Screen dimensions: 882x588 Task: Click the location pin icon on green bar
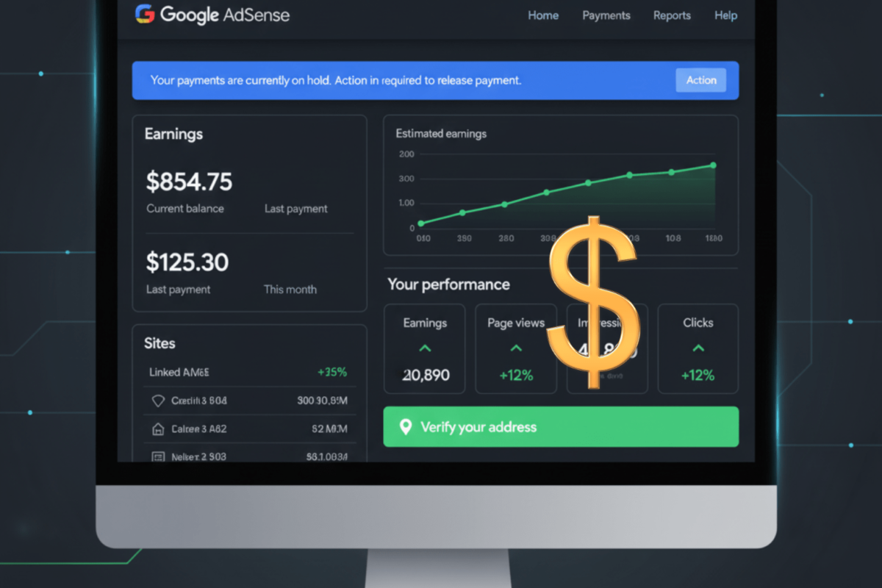pyautogui.click(x=405, y=427)
